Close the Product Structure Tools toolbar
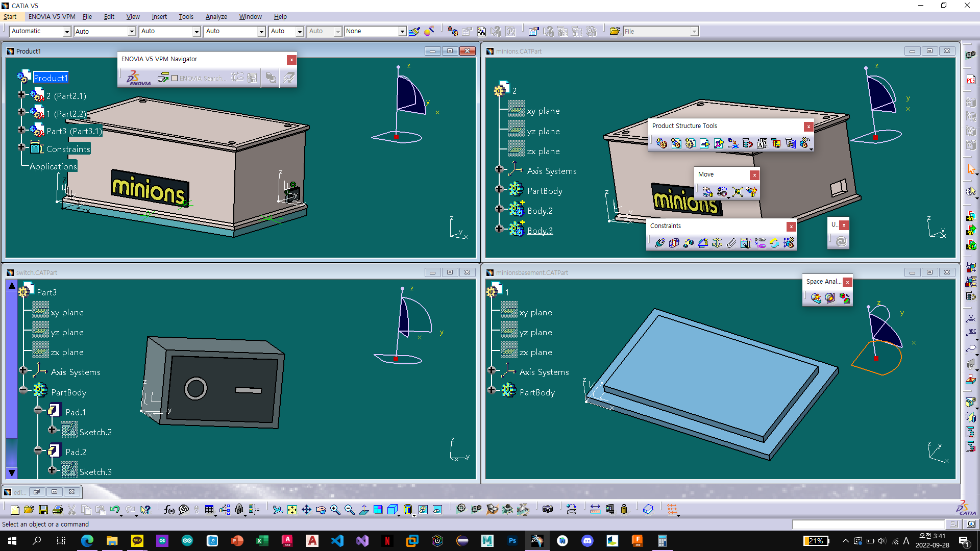980x551 pixels. (808, 127)
